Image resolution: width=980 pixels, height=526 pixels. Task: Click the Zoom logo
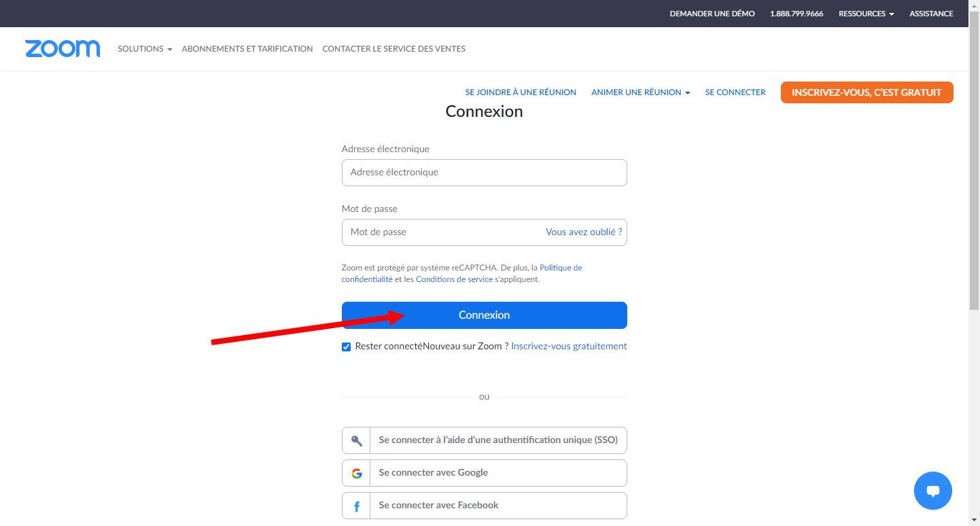click(63, 49)
